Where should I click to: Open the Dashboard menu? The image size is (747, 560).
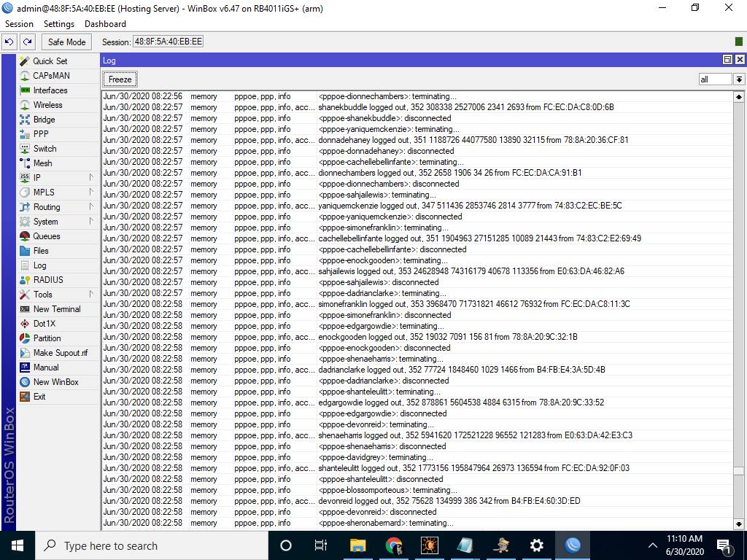coord(104,23)
